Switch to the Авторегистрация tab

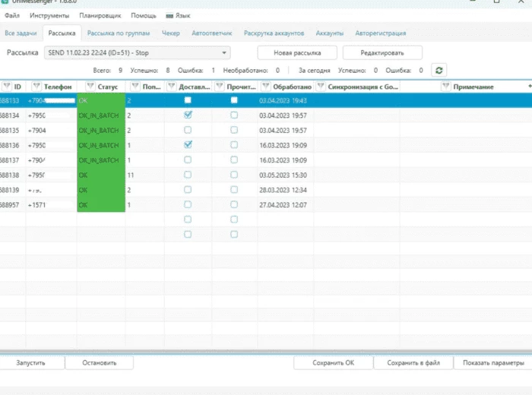(380, 33)
